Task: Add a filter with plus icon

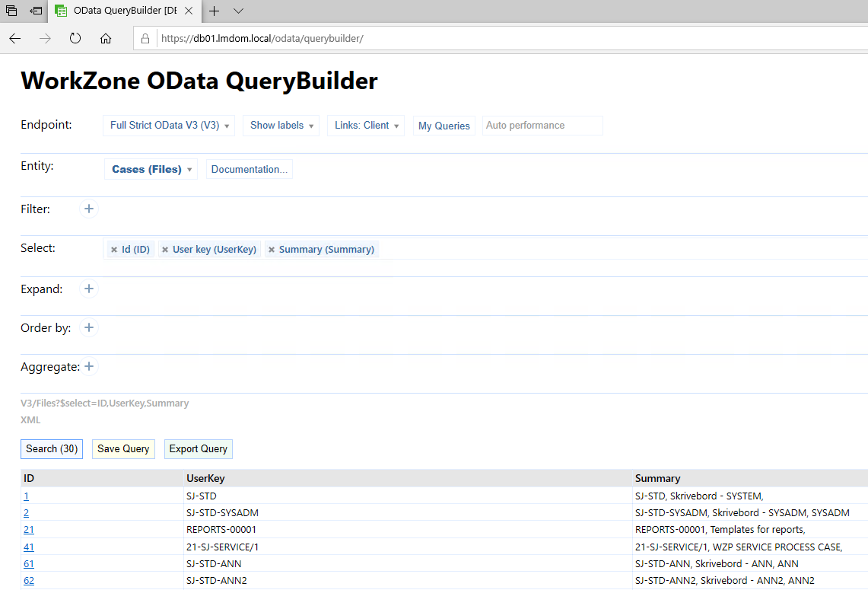Action: [89, 209]
